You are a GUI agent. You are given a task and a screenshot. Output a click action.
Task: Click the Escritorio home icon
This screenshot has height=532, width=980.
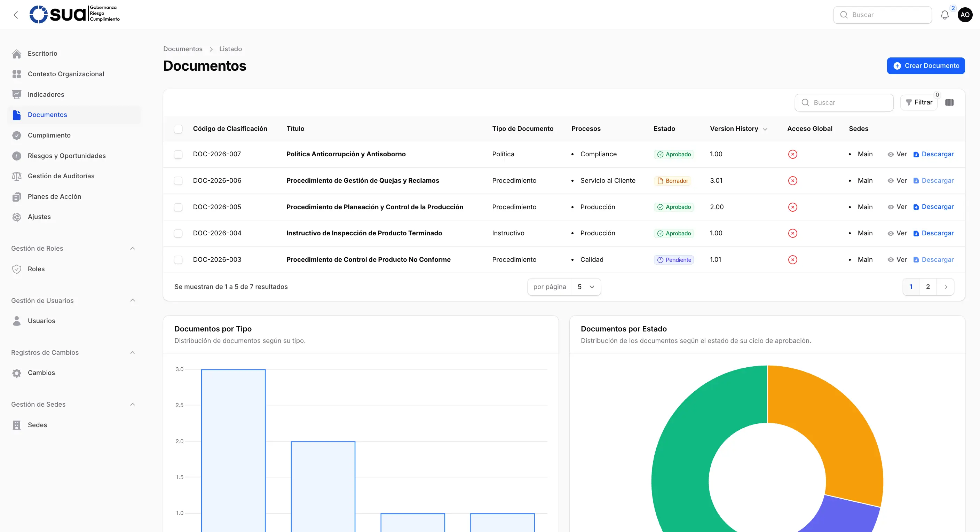pos(16,54)
